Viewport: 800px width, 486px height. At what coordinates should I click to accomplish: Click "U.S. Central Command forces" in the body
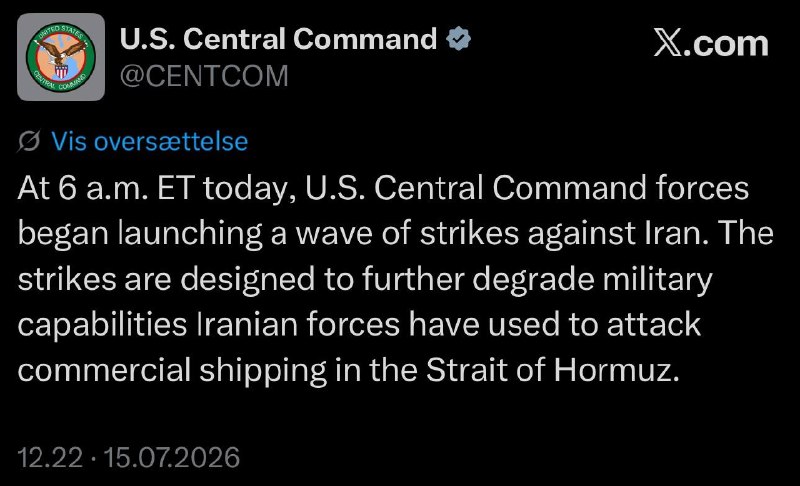point(527,188)
